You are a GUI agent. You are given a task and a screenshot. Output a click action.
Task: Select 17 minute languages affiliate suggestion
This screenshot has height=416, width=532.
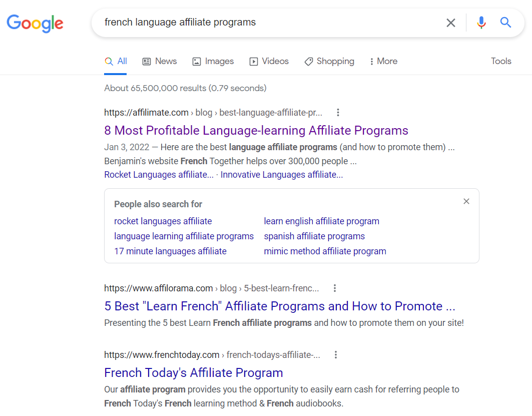click(170, 251)
